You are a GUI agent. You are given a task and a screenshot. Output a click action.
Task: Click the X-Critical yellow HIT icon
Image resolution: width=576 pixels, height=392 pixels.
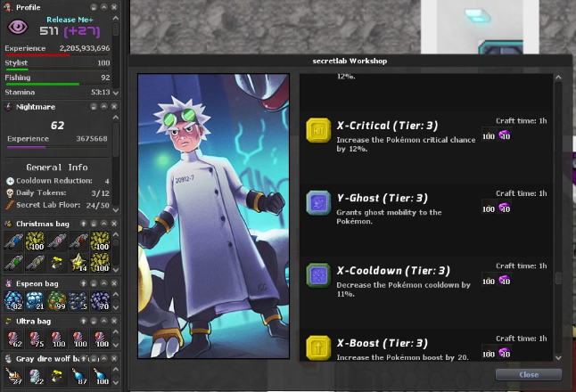tap(318, 130)
